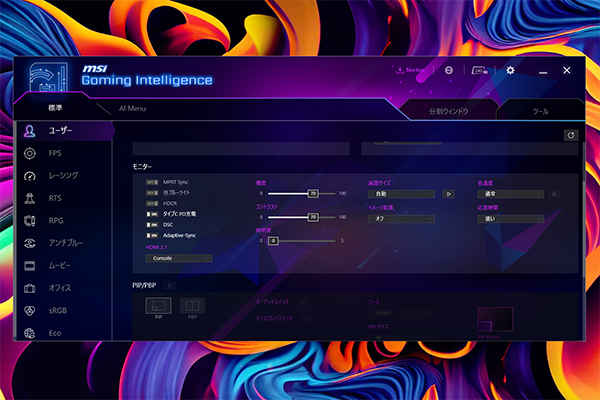Click the Norton download button
This screenshot has height=400, width=600.
[x=411, y=71]
